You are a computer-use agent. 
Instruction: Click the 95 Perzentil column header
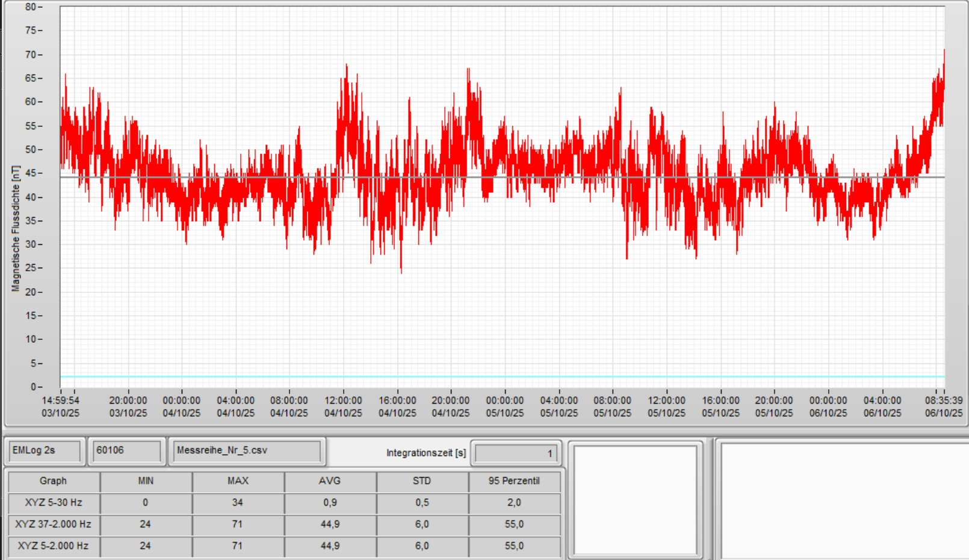(514, 481)
